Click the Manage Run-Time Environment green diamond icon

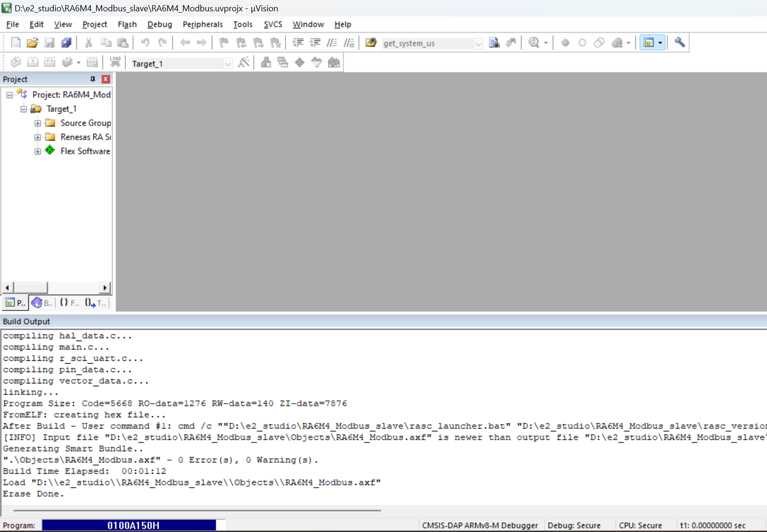tap(300, 62)
